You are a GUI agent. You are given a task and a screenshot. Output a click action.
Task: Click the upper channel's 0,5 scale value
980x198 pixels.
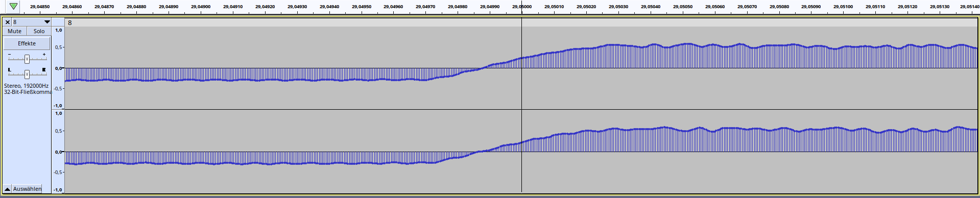tap(59, 47)
